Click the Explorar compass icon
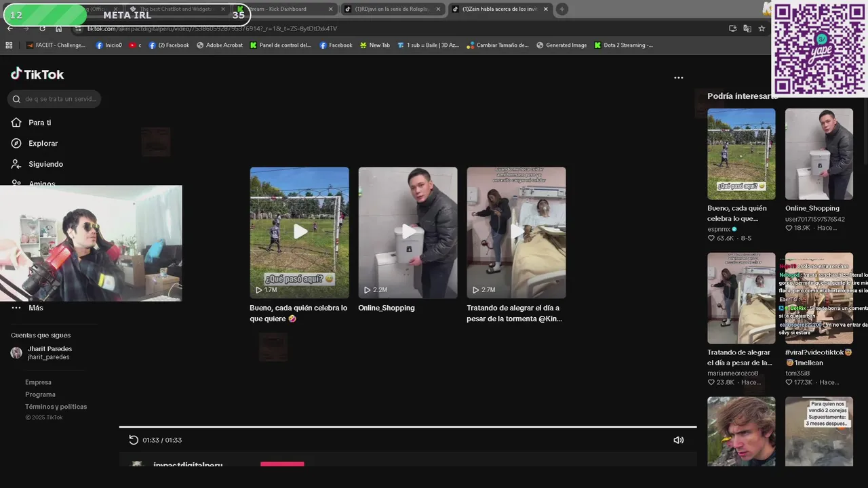Image resolution: width=868 pixels, height=488 pixels. click(16, 143)
